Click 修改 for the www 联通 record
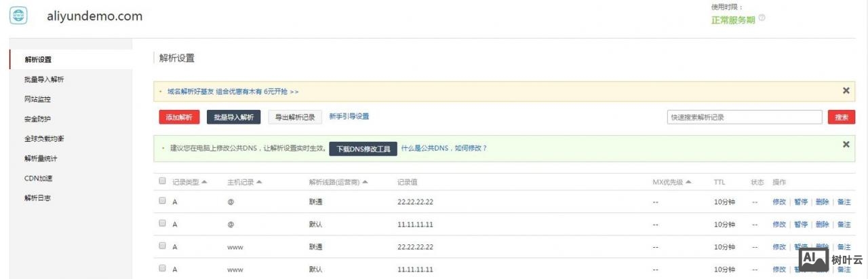 [x=779, y=246]
